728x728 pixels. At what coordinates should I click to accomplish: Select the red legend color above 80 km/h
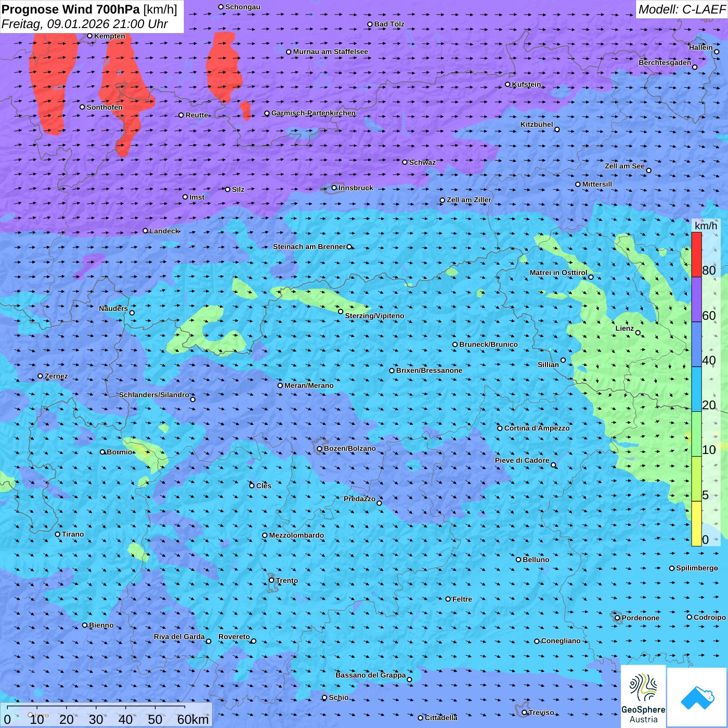[696, 254]
